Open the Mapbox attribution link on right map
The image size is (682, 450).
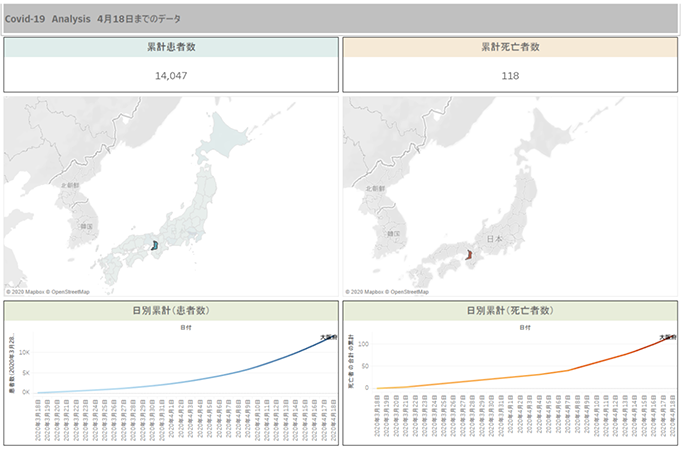[366, 292]
